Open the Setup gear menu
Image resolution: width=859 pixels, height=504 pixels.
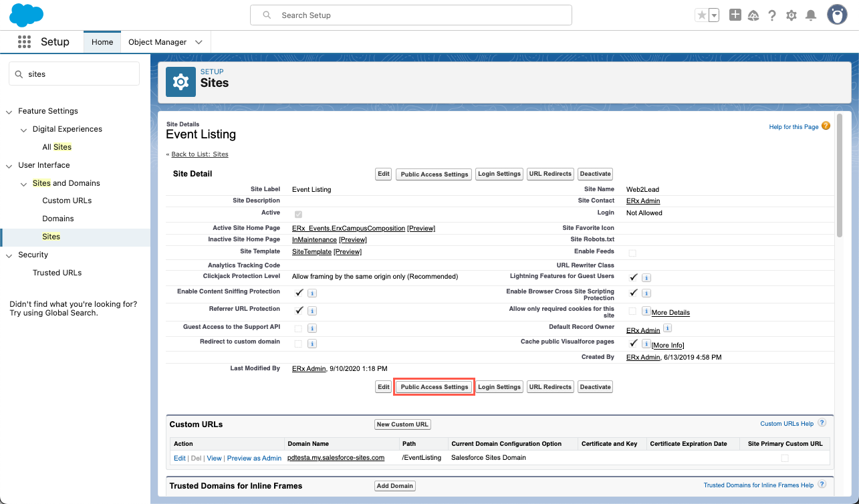(791, 15)
